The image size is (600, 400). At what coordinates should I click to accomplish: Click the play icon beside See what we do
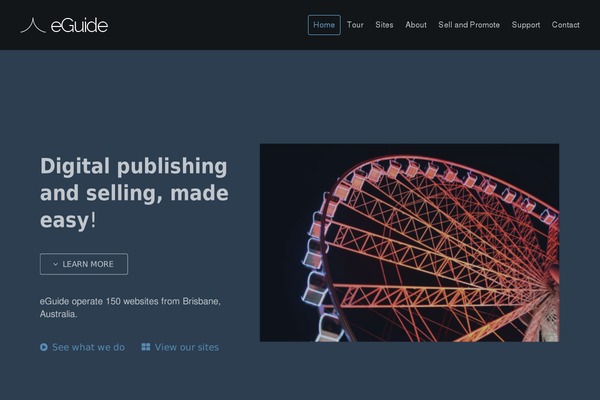click(44, 347)
